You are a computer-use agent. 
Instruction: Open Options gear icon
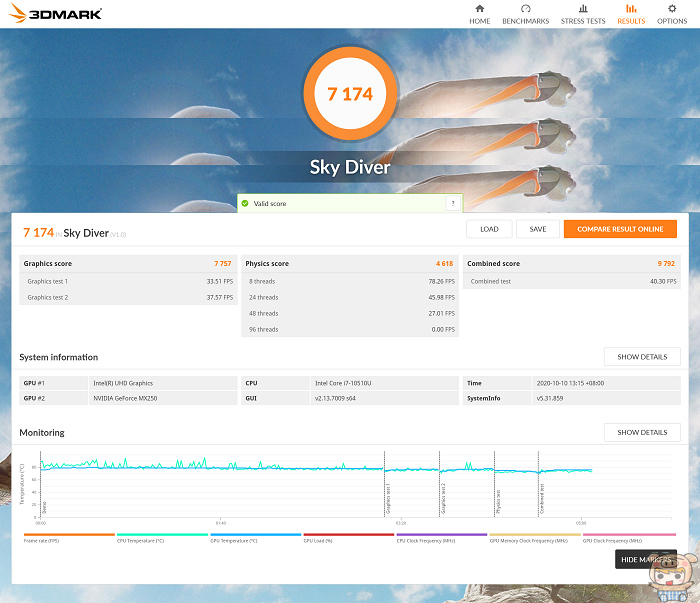pos(672,8)
